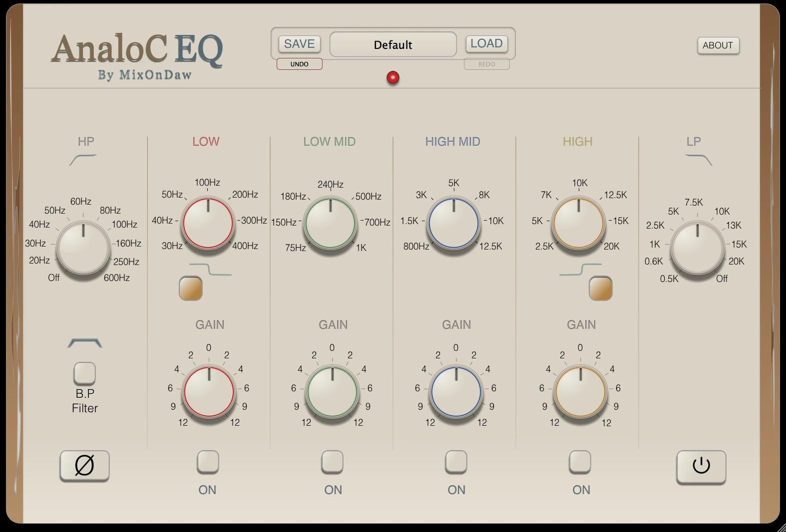Click the HIGH MID frequency knob

[x=453, y=223]
